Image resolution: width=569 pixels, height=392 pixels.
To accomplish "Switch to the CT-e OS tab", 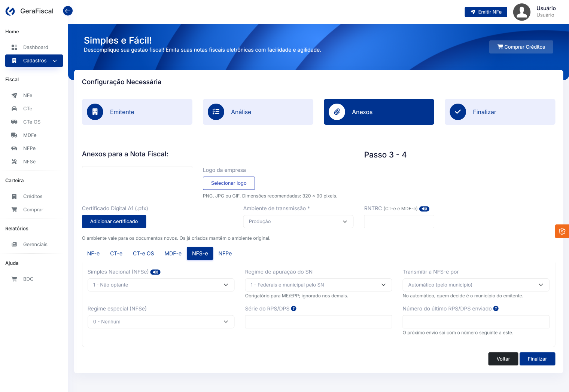I will tap(143, 253).
